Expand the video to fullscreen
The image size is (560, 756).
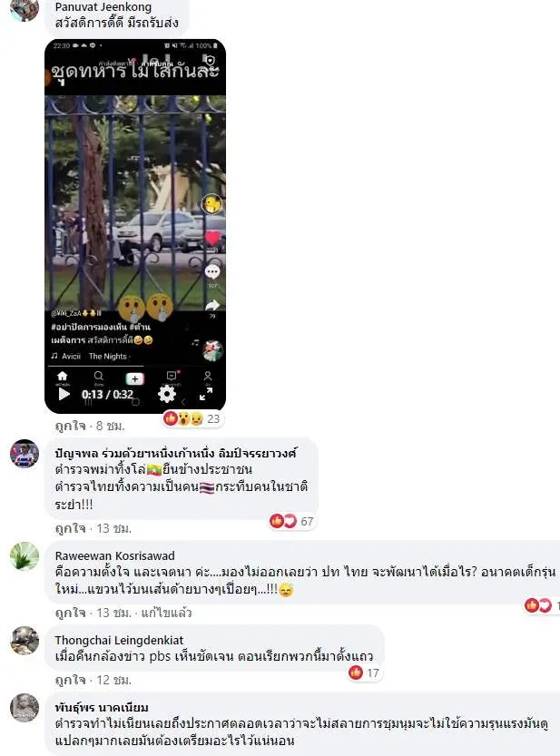click(206, 394)
